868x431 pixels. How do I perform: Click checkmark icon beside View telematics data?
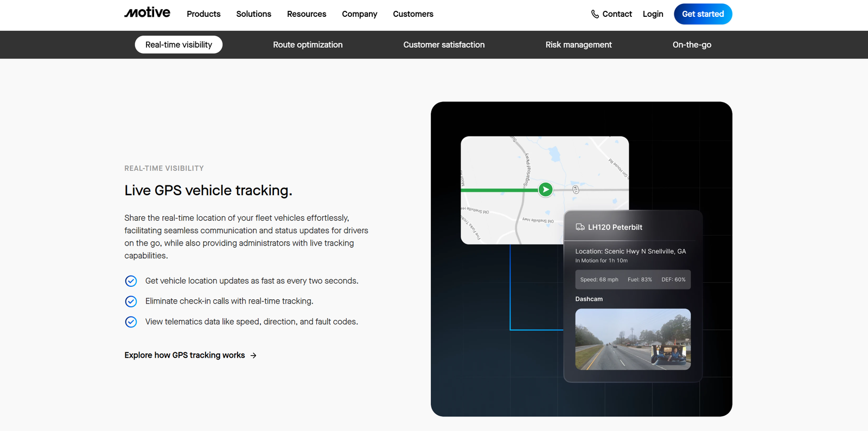tap(131, 322)
